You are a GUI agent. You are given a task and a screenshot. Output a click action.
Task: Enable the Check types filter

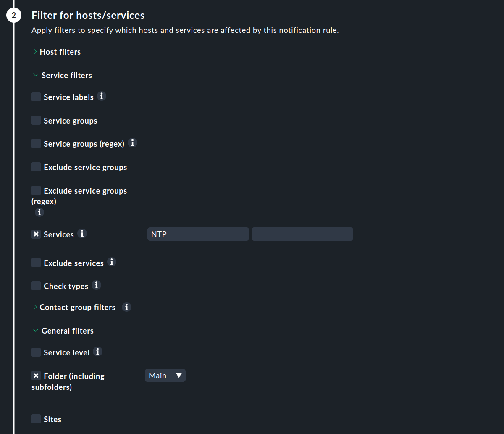[x=36, y=285]
